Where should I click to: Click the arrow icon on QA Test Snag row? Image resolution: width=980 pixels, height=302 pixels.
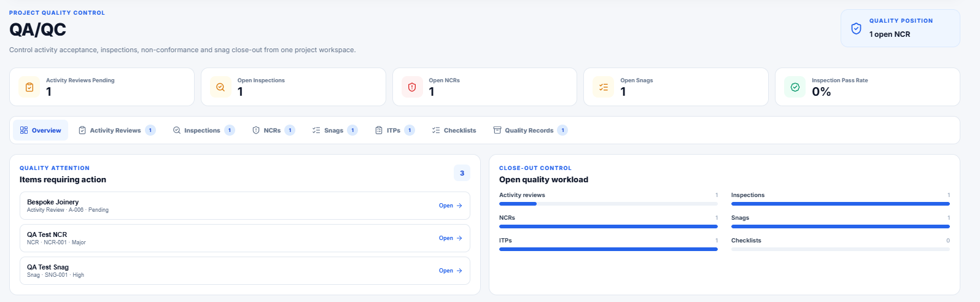(459, 271)
